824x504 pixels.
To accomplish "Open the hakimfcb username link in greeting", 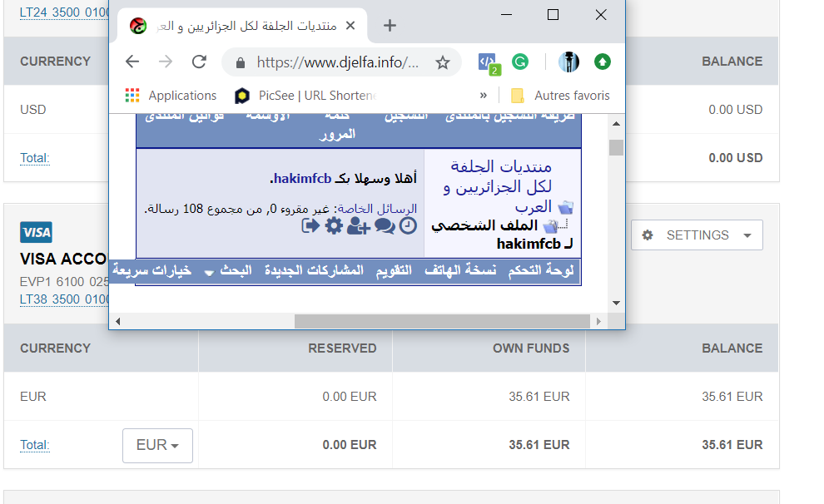I will click(x=302, y=179).
